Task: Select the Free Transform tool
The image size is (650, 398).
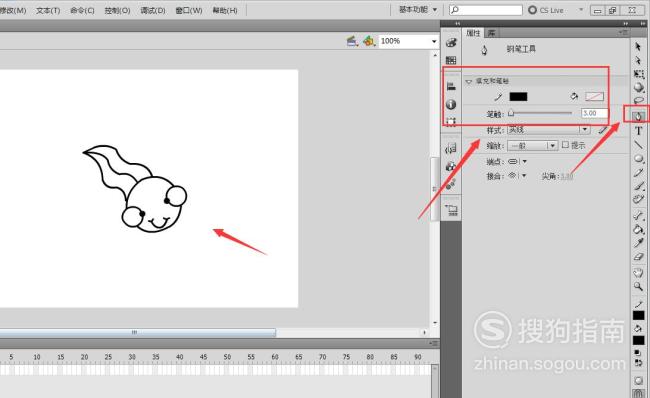Action: 638,74
